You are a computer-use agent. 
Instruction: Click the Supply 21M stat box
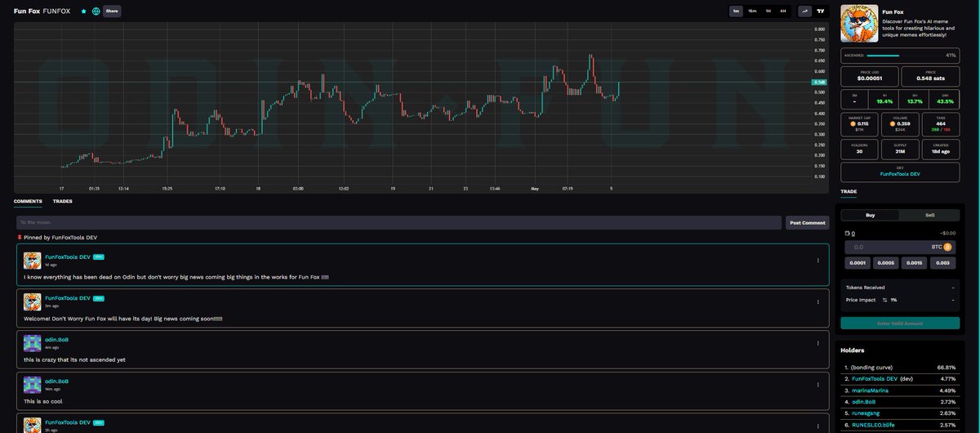coord(900,149)
